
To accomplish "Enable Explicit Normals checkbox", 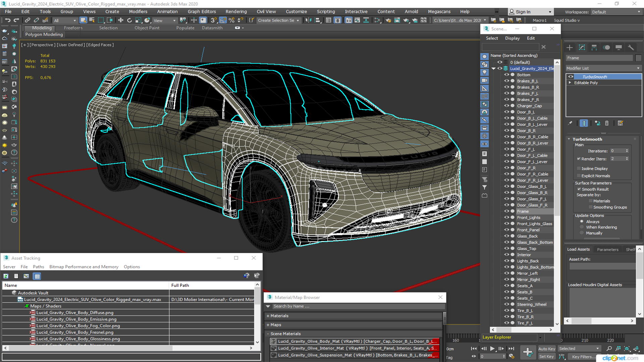I will click(579, 176).
